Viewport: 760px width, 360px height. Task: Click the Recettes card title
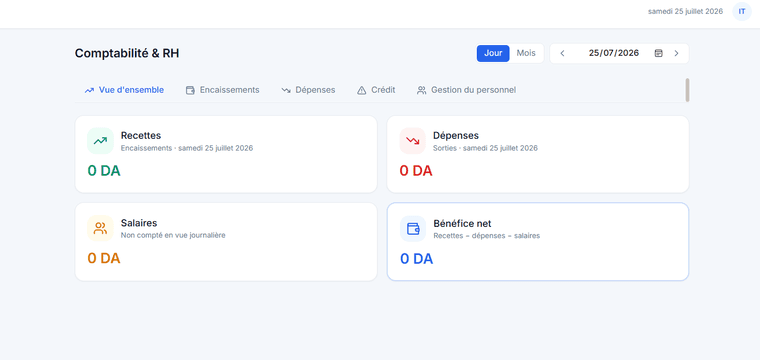(x=141, y=136)
